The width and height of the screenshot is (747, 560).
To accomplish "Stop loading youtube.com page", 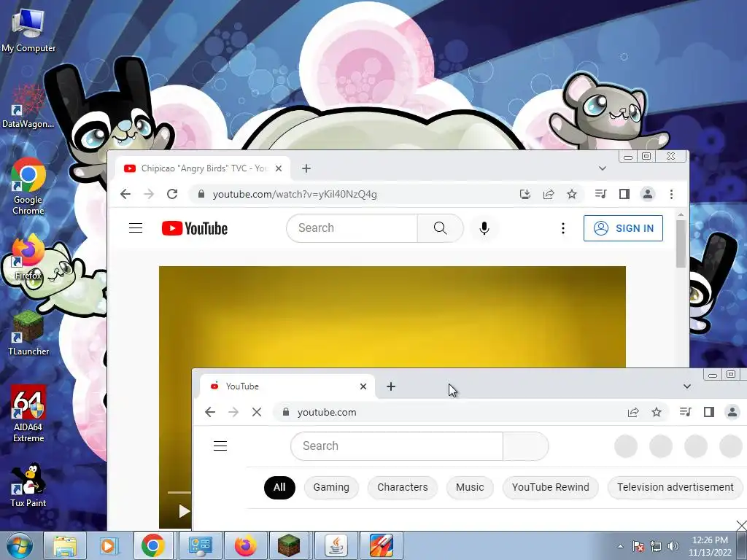I will pos(256,412).
